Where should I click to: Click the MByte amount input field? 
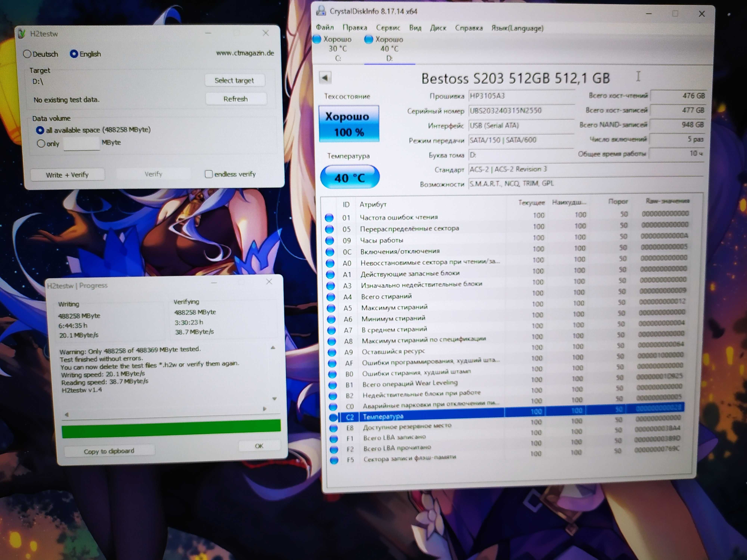pyautogui.click(x=82, y=144)
